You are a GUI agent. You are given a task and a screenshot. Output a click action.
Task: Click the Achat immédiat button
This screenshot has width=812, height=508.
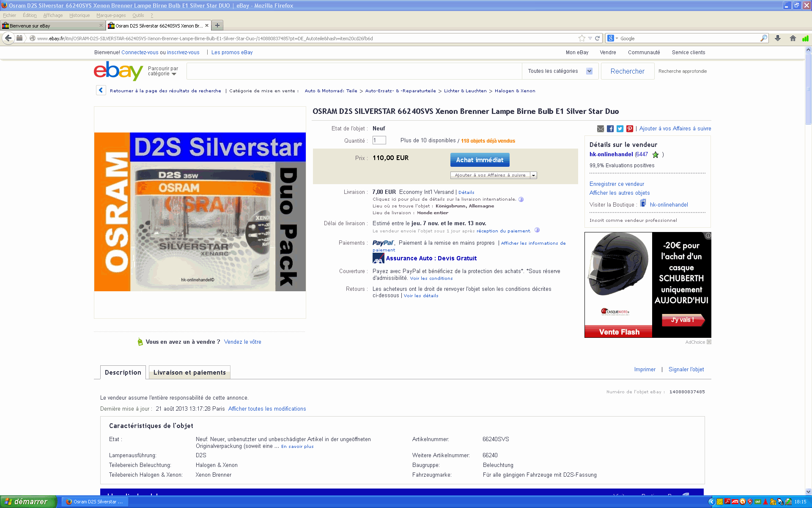pyautogui.click(x=480, y=160)
